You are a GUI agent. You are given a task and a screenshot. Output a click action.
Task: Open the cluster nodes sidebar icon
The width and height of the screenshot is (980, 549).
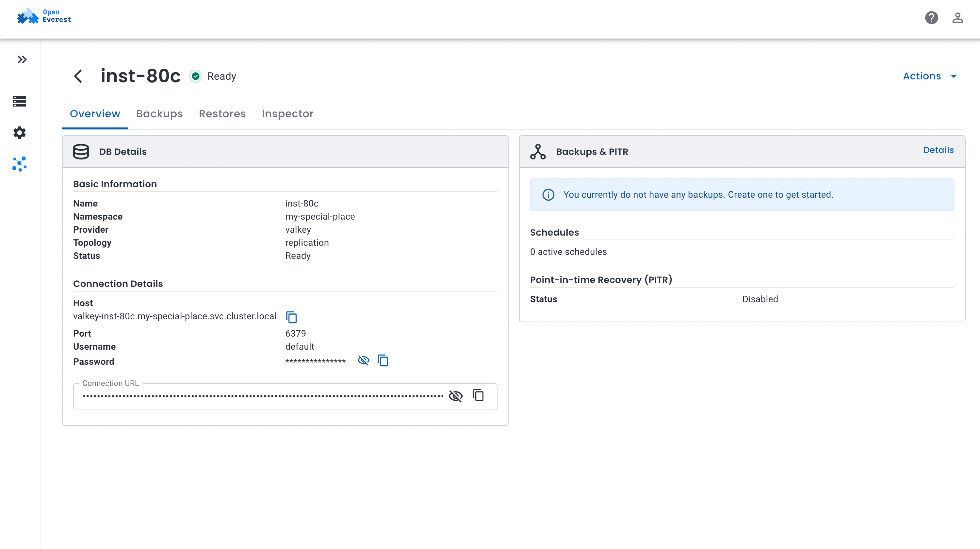point(20,164)
